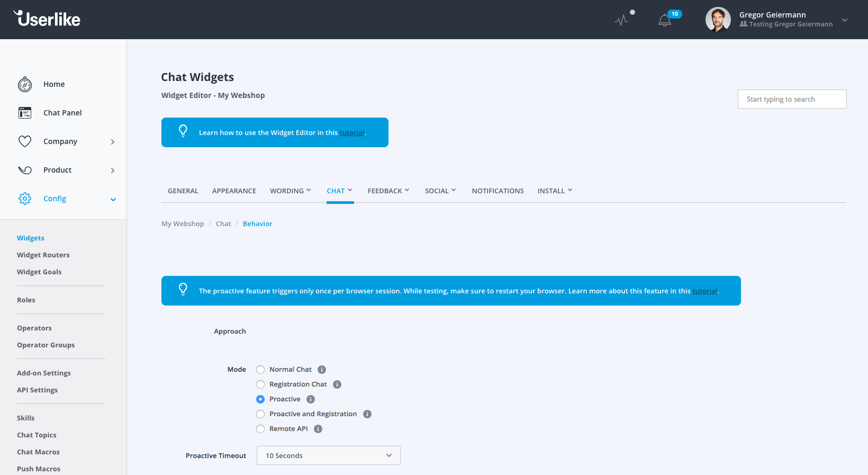The height and width of the screenshot is (475, 868).
Task: Open Chat Panel in the sidebar
Action: point(62,113)
